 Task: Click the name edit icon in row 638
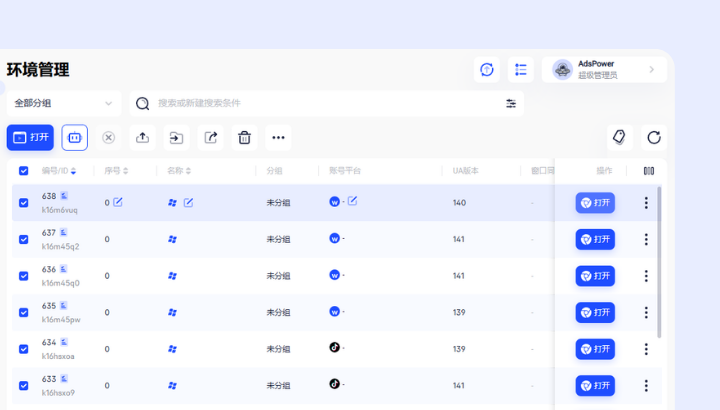coord(188,202)
